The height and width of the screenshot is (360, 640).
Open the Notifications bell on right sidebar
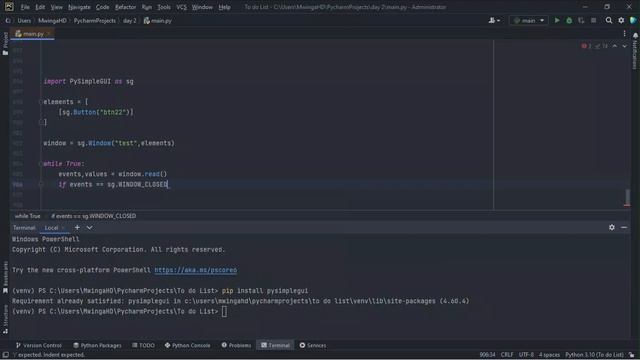tap(635, 36)
